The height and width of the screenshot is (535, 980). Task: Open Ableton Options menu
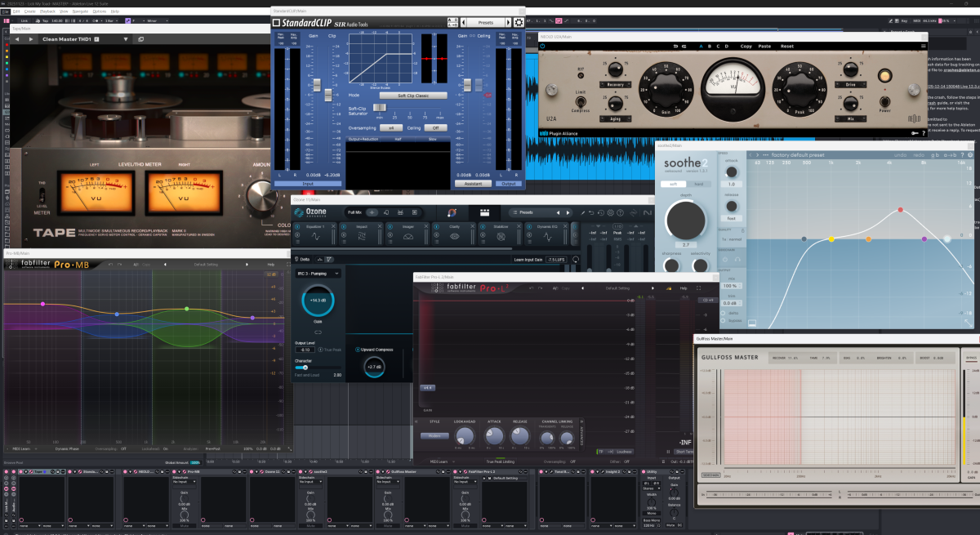click(x=100, y=11)
